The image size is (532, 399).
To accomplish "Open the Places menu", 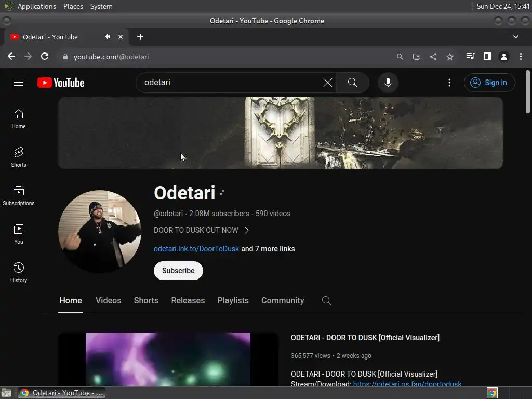I will coord(73,6).
